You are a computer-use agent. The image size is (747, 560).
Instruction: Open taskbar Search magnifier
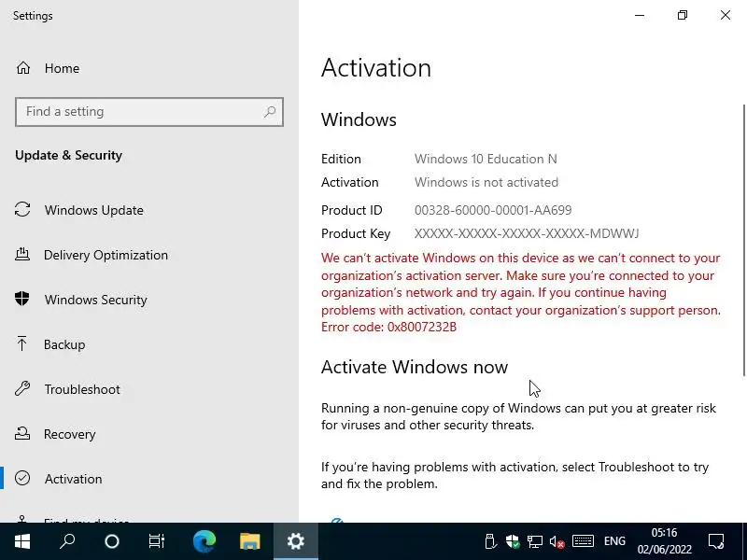67,541
